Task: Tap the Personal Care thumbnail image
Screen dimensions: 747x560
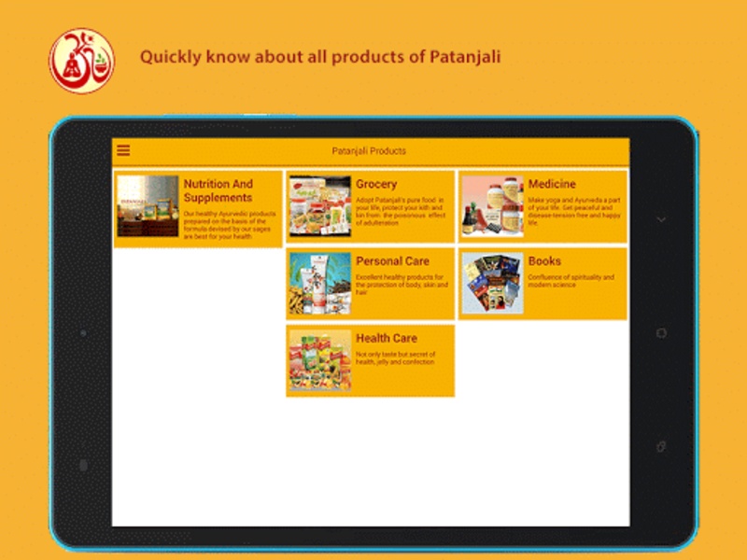Action: [320, 284]
